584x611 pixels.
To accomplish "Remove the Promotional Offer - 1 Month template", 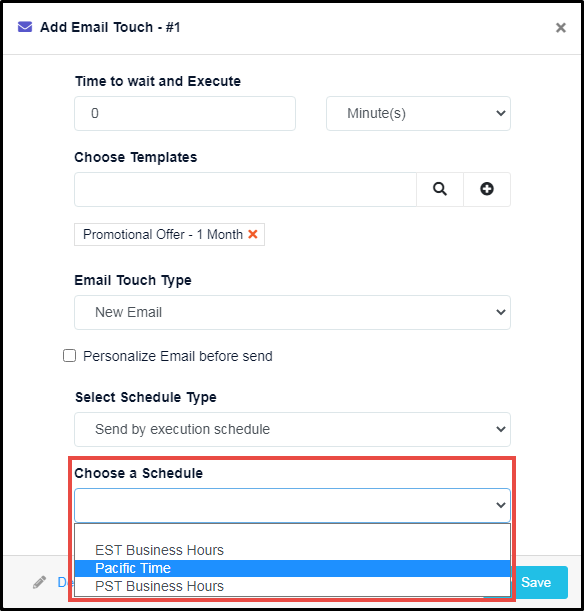I will point(253,234).
